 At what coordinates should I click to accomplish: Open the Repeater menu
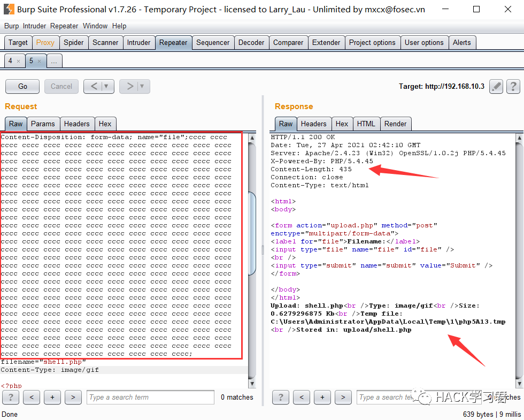(64, 26)
